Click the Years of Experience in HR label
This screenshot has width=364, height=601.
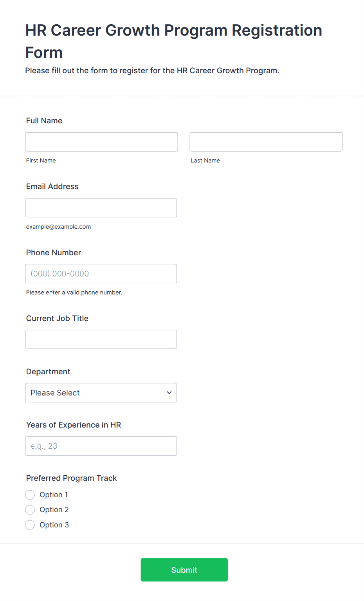74,425
